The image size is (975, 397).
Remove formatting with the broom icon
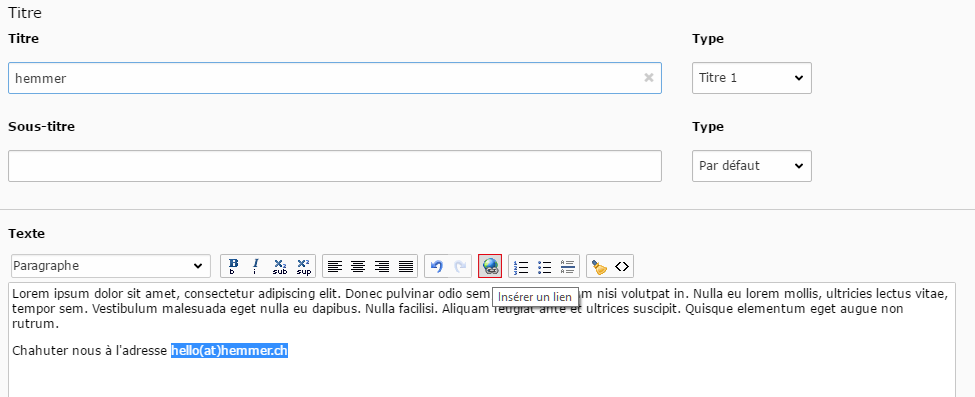(599, 266)
